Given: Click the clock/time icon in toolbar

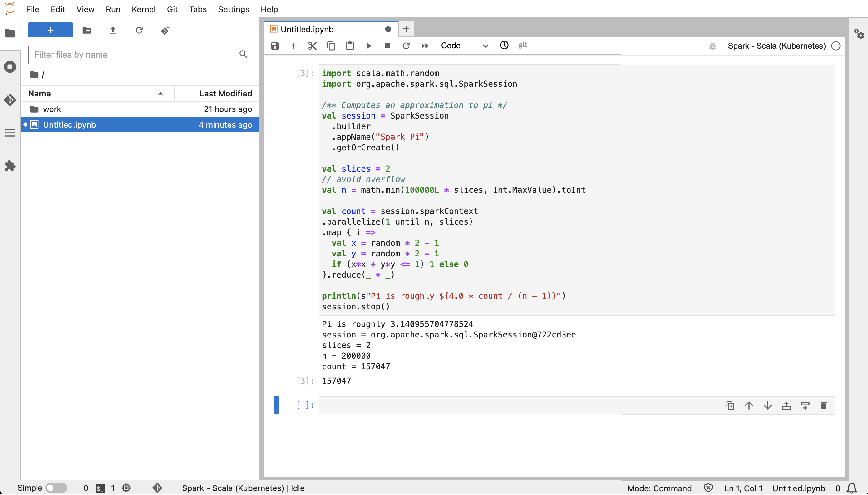Looking at the screenshot, I should click(x=504, y=45).
